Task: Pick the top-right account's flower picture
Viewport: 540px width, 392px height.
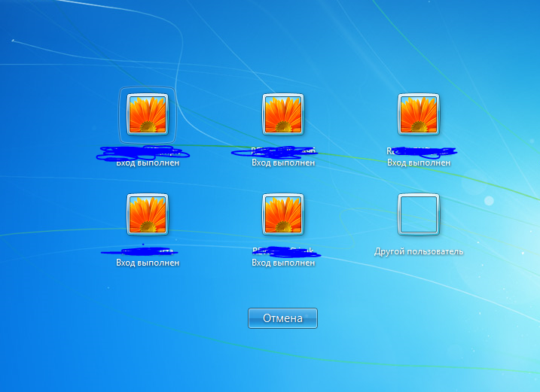Action: tap(419, 114)
